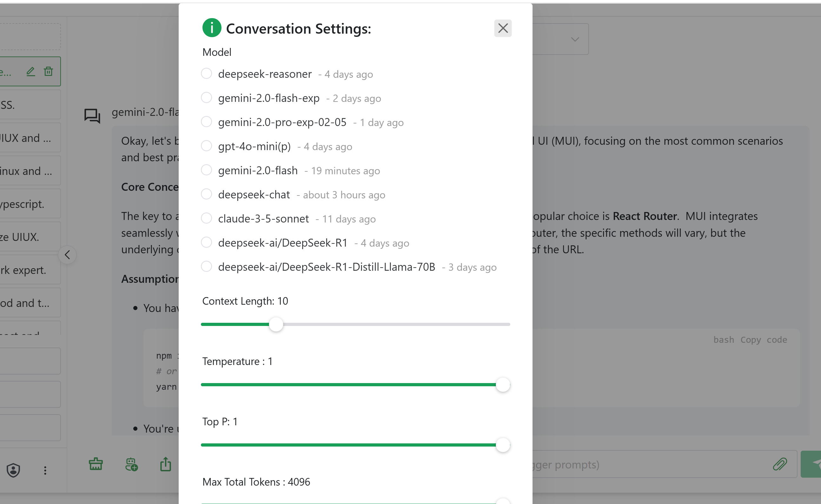Select the gemini-2.0-flash-exp model
This screenshot has width=821, height=504.
point(206,98)
